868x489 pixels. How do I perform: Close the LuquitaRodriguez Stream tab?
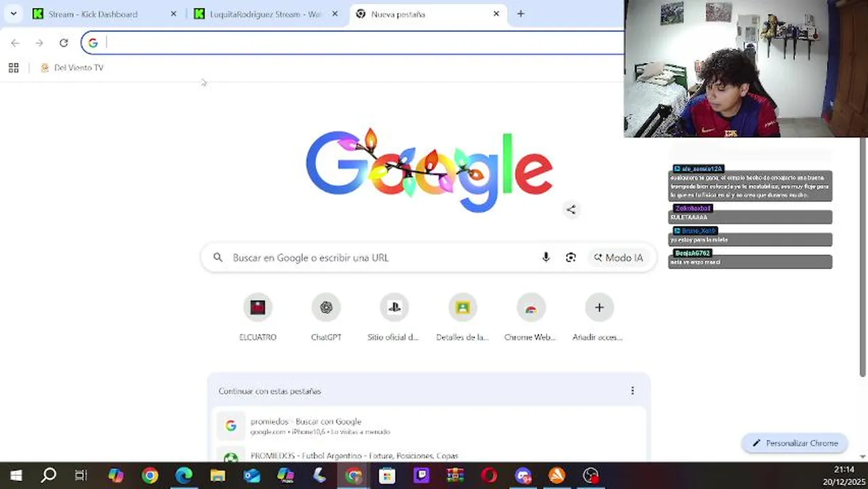pos(334,14)
